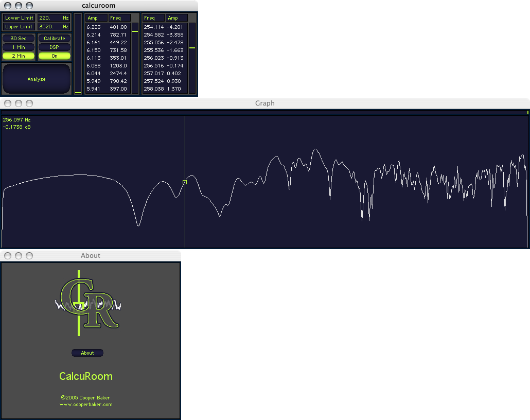Minimize the Graph window
530x420 pixels.
(x=19, y=103)
